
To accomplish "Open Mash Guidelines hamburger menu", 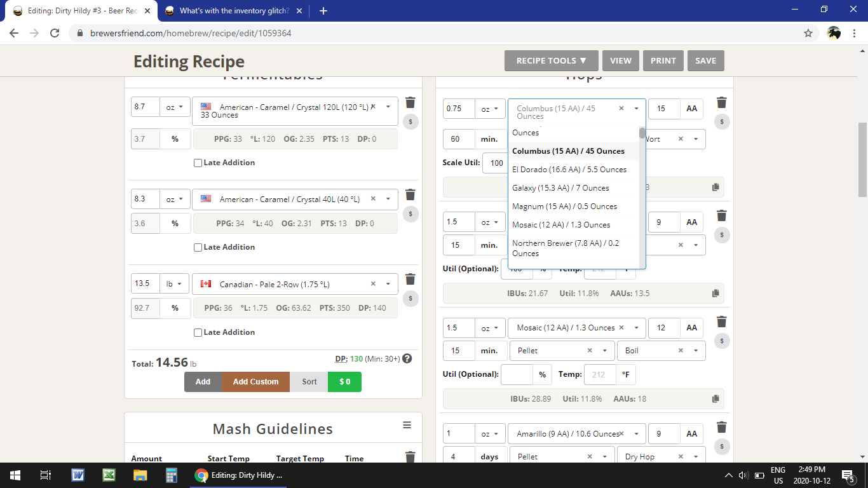I will point(407,425).
